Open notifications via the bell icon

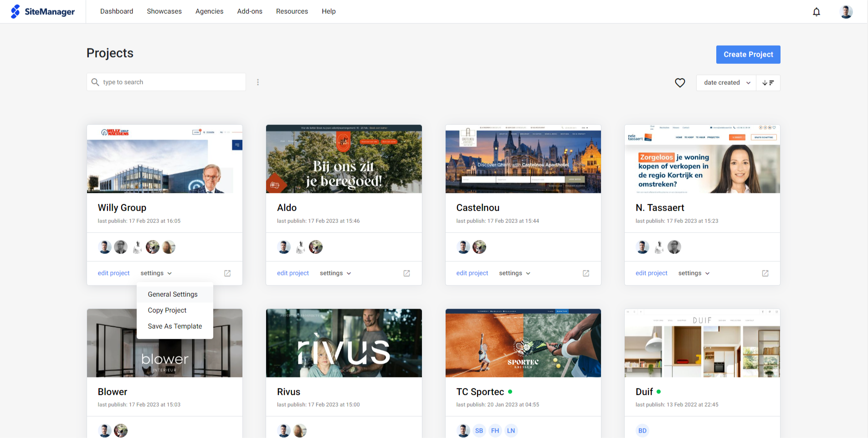(816, 12)
